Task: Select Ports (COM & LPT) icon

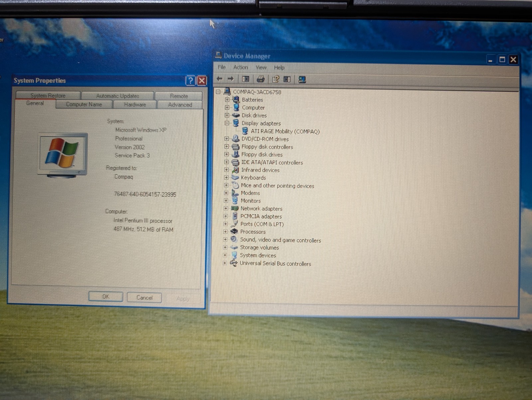Action: 234,224
